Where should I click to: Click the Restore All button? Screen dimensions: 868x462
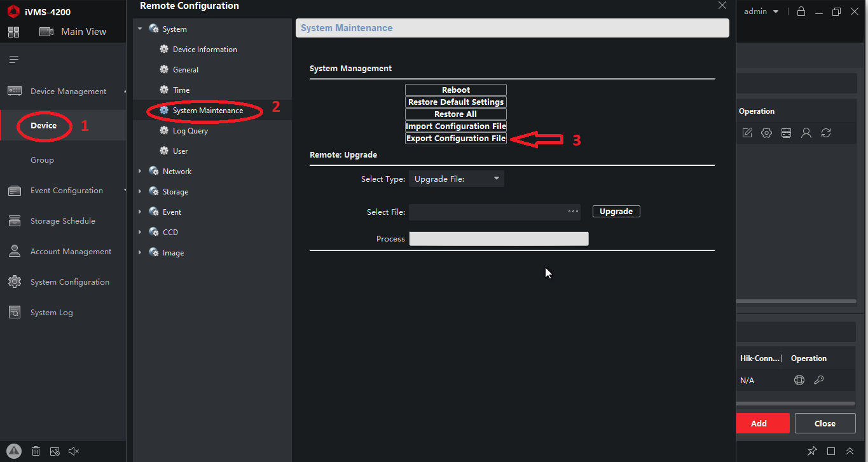click(456, 114)
